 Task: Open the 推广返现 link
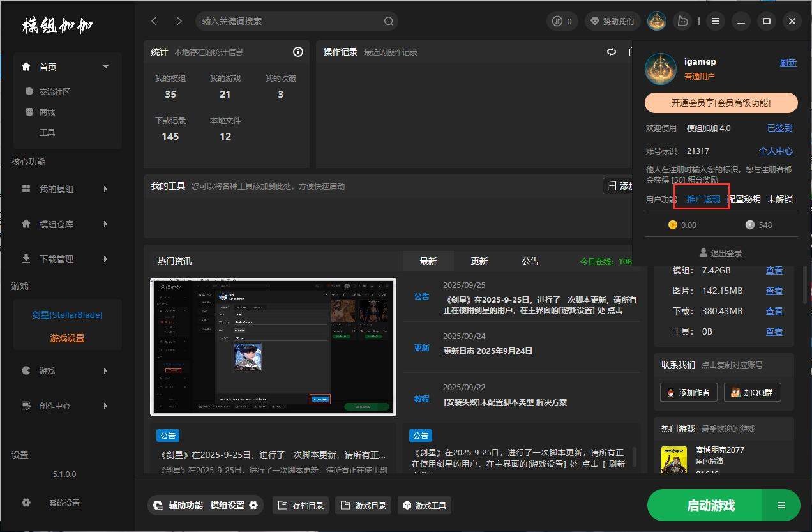click(x=703, y=199)
